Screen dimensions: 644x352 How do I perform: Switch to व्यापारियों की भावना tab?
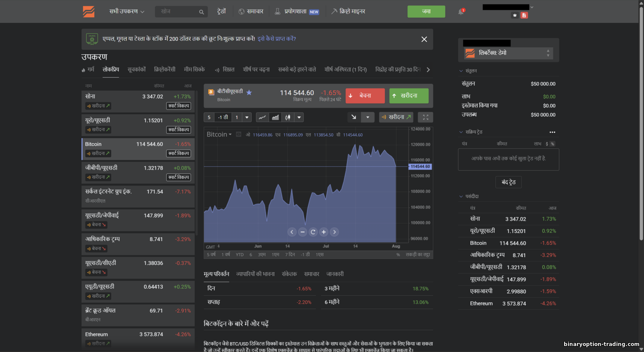(x=255, y=274)
